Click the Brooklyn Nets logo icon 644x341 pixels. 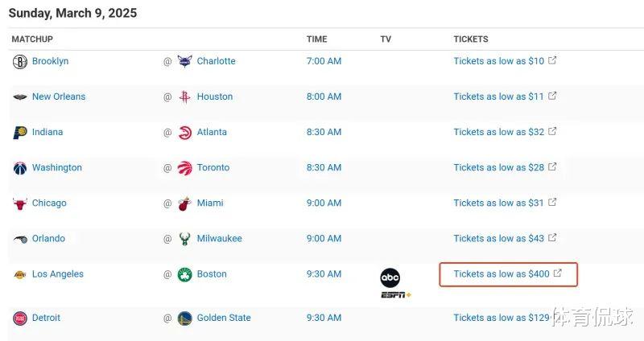(x=20, y=62)
